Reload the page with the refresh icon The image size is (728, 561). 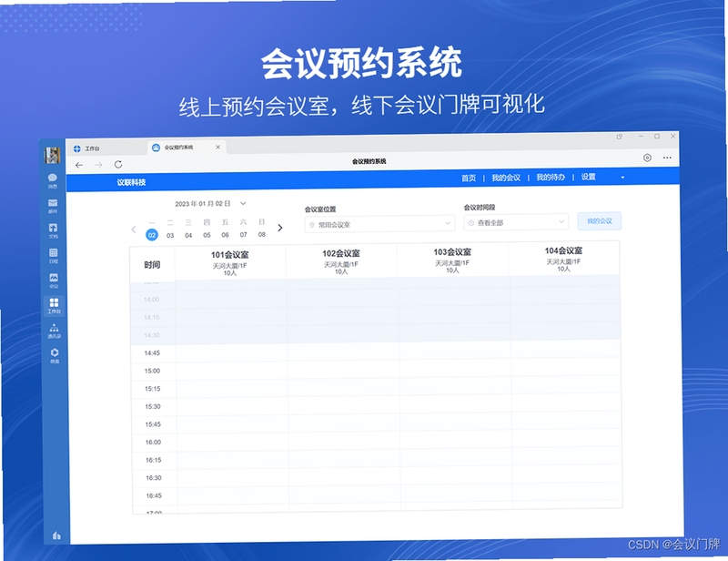(x=118, y=165)
